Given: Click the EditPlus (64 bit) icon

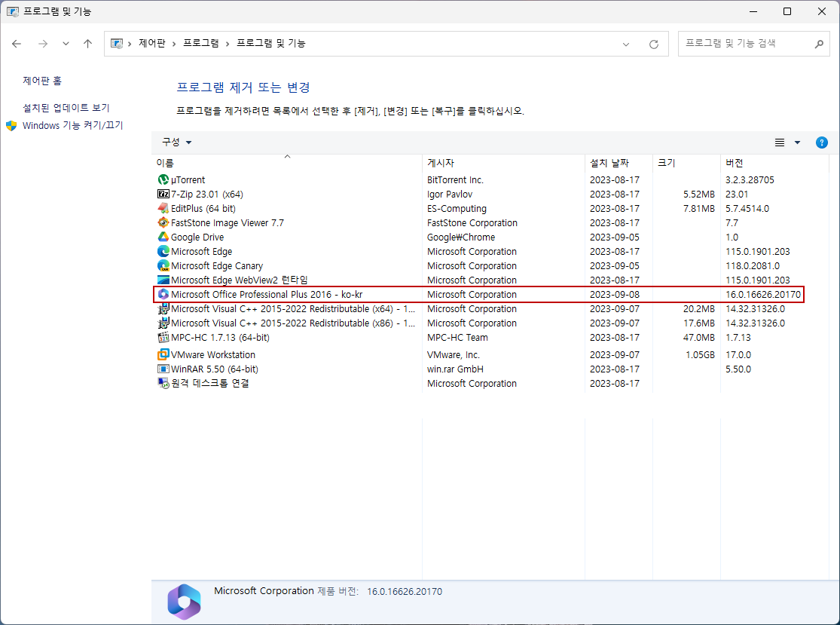Looking at the screenshot, I should [x=163, y=208].
